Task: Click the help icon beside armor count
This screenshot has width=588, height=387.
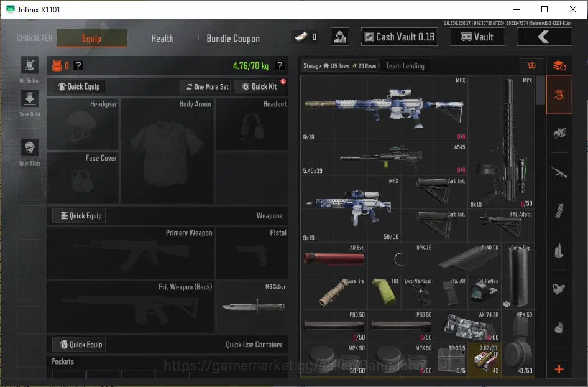Action: coord(78,66)
